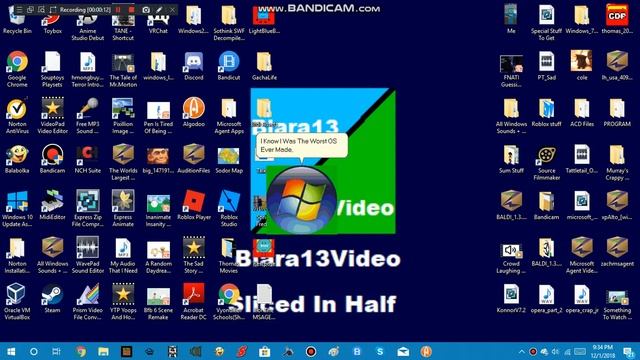Open the volume control in system tray
Screen dimensions: 640x360
click(555, 351)
